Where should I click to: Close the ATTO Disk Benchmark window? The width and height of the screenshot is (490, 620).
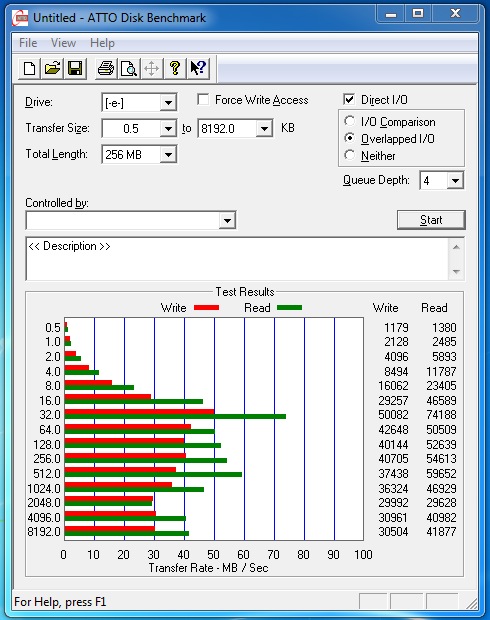pyautogui.click(x=455, y=15)
